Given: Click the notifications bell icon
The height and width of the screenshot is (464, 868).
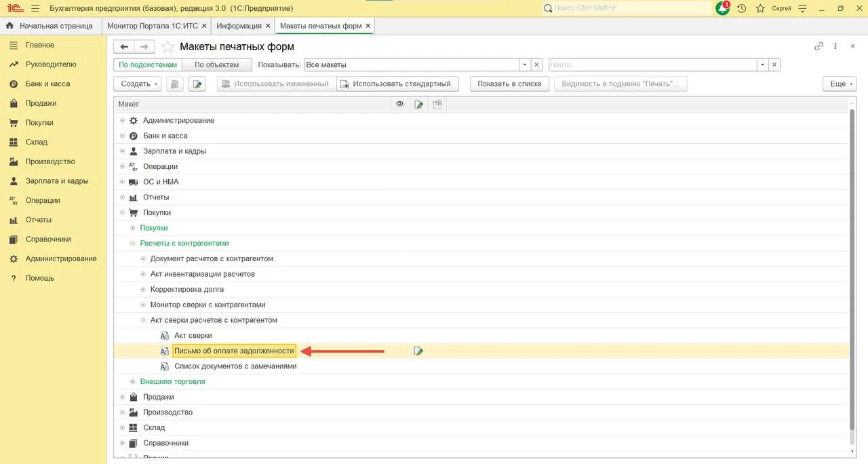Looking at the screenshot, I should pos(723,8).
